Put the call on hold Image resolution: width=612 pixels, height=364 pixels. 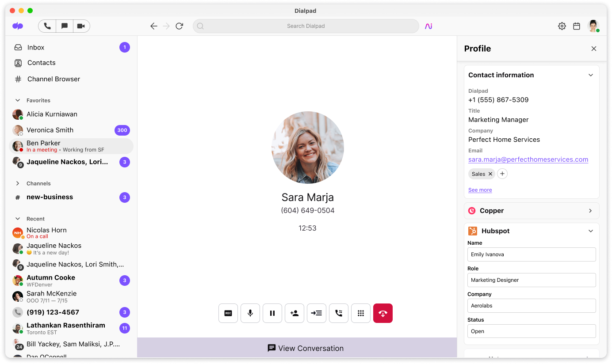point(272,313)
